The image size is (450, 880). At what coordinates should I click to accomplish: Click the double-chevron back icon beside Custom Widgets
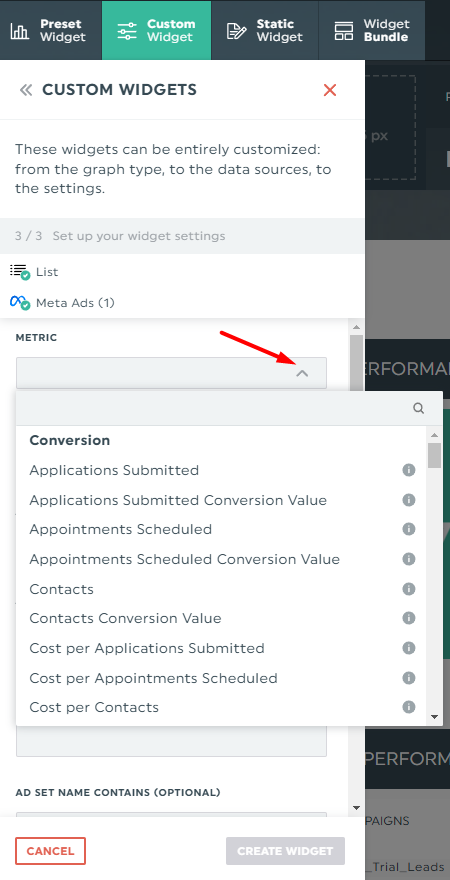coord(26,90)
